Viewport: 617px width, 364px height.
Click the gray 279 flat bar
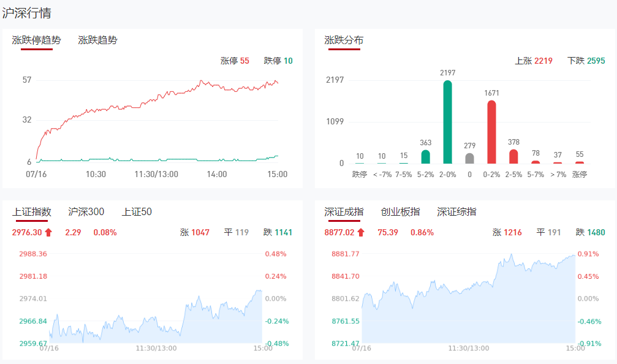[469, 158]
